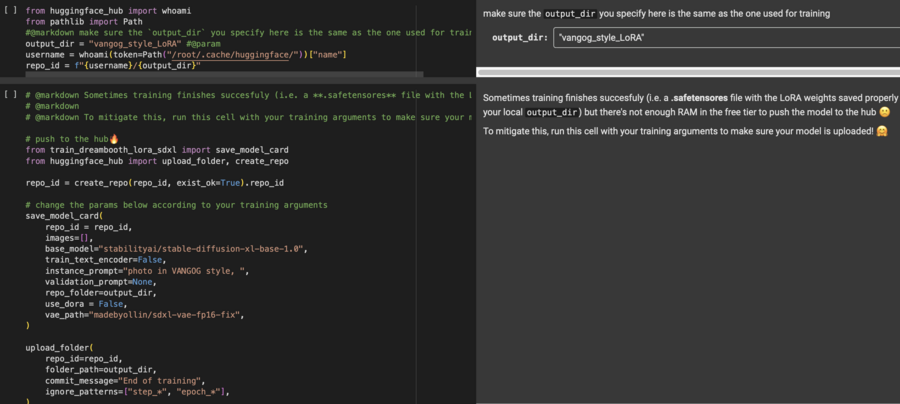Place cursor on the 'upload_folder(' line
Viewport: 900px width, 404px height.
tap(59, 347)
